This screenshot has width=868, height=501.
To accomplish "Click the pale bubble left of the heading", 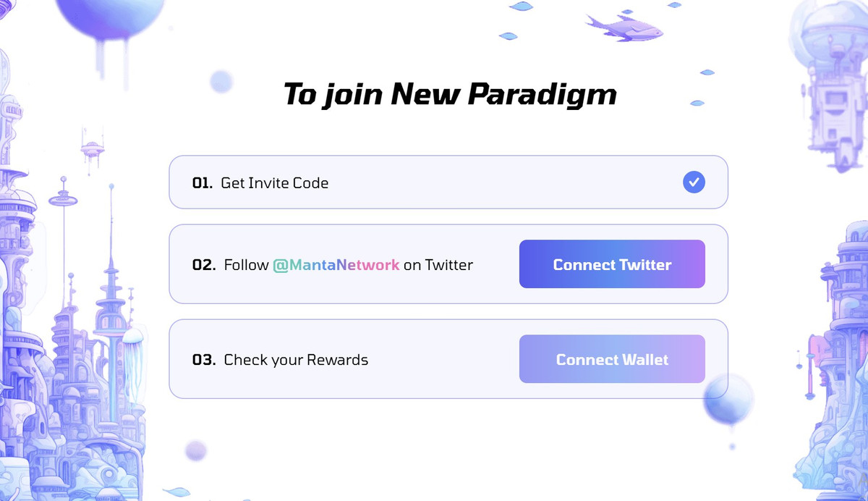I will 221,82.
